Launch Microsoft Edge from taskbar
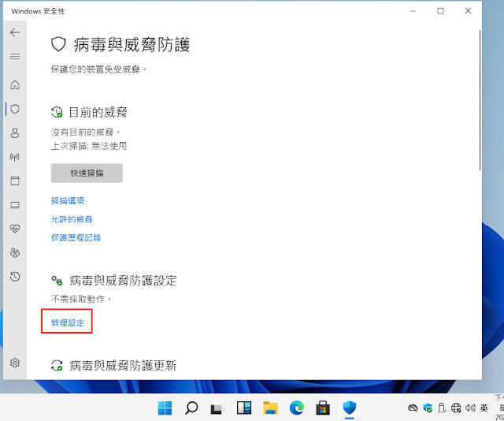 click(297, 408)
